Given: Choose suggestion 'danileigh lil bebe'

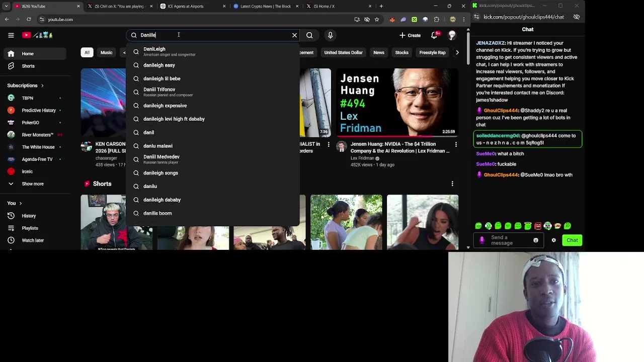Looking at the screenshot, I should click(x=213, y=79).
